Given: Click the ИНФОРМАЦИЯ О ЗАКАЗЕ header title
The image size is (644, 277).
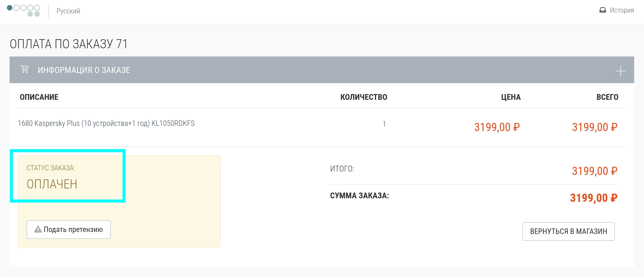Looking at the screenshot, I should point(84,70).
